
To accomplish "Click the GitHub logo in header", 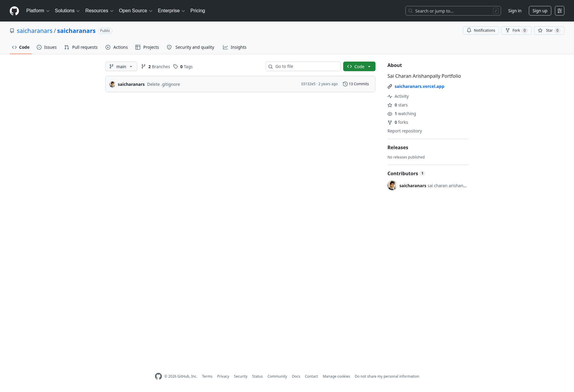I will tap(14, 11).
